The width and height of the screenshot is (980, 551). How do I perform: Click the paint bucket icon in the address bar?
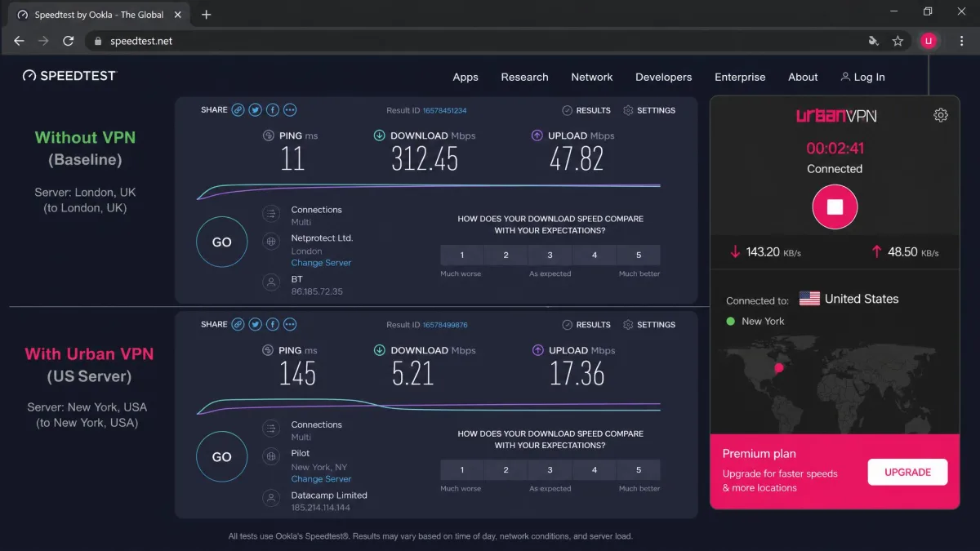pyautogui.click(x=873, y=41)
